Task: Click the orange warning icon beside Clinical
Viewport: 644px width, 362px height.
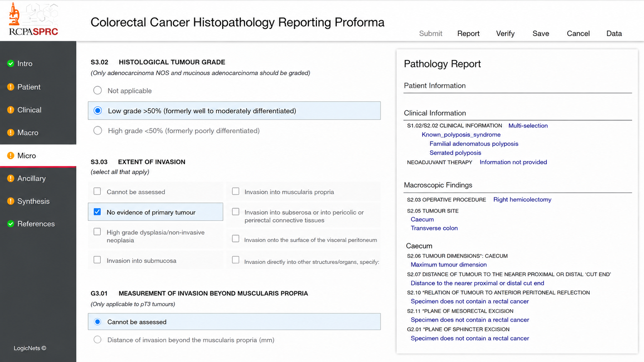Action: coord(11,110)
